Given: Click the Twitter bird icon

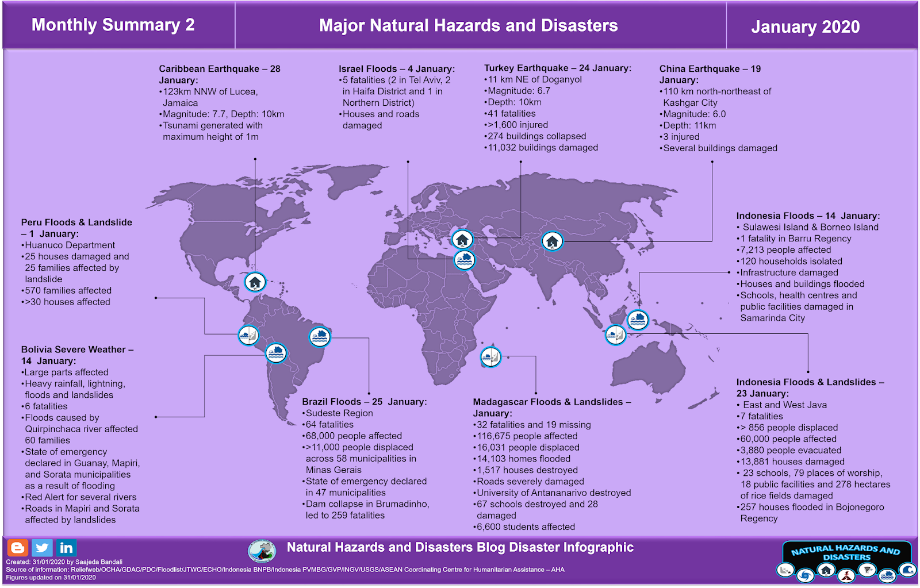Looking at the screenshot, I should pyautogui.click(x=41, y=548).
